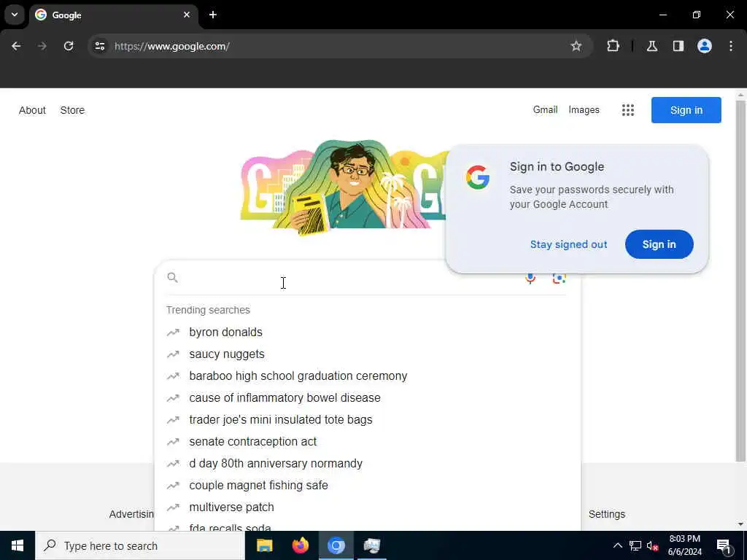
Task: Open Chrome three-dot menu
Action: 731,46
